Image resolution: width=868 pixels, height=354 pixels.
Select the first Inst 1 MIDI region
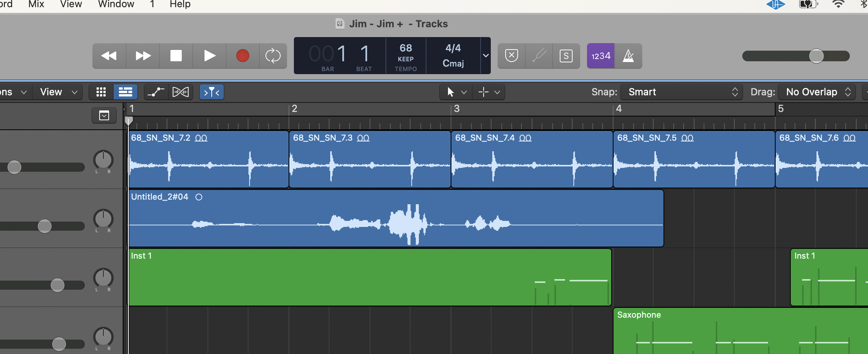pos(370,277)
